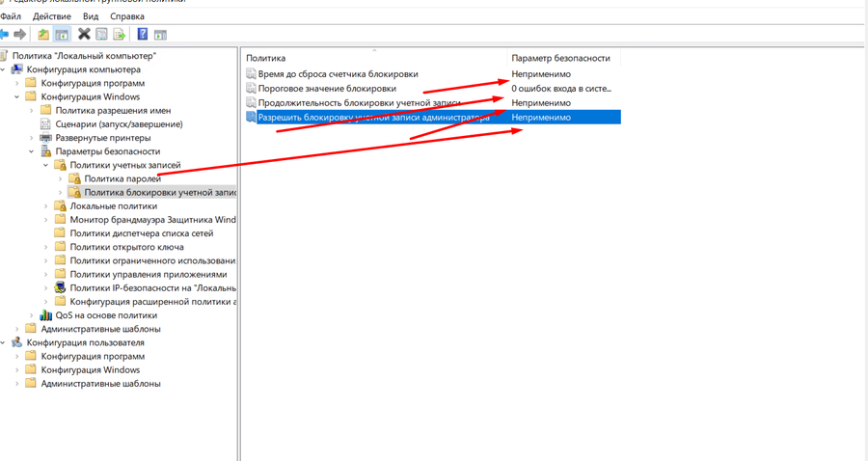This screenshot has height=461, width=868.
Task: Toggle the action pane show/hide icon
Action: point(160,35)
